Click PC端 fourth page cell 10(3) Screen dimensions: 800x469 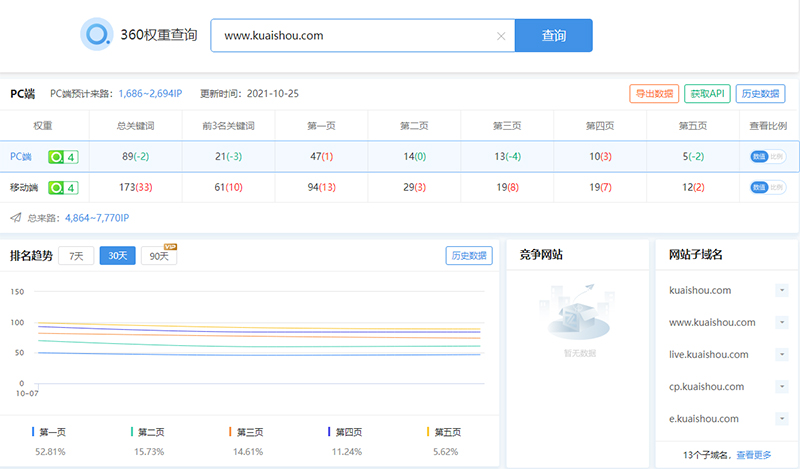click(x=600, y=157)
